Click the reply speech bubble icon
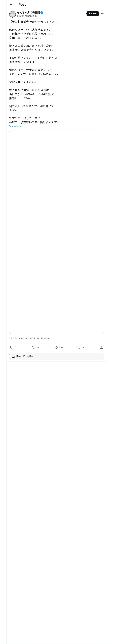This screenshot has width=113, height=644. [12, 347]
